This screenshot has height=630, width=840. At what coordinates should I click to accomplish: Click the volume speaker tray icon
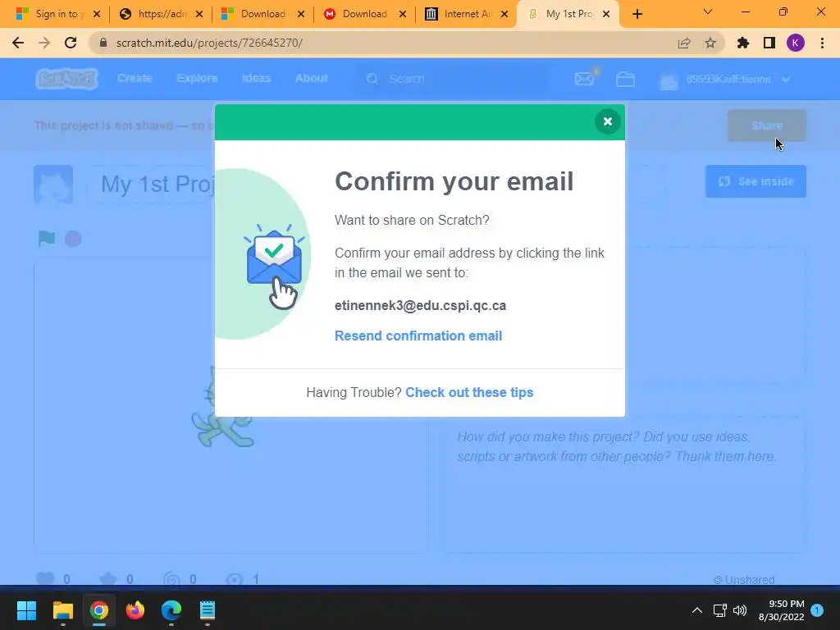[740, 610]
